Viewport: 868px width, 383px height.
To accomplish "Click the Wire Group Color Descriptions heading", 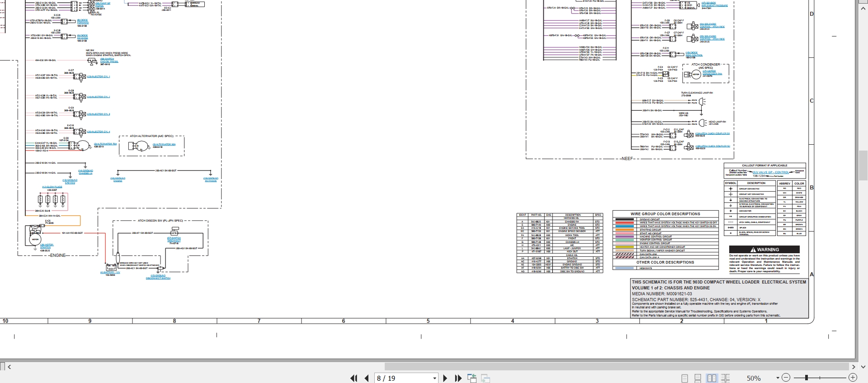I will [x=665, y=214].
